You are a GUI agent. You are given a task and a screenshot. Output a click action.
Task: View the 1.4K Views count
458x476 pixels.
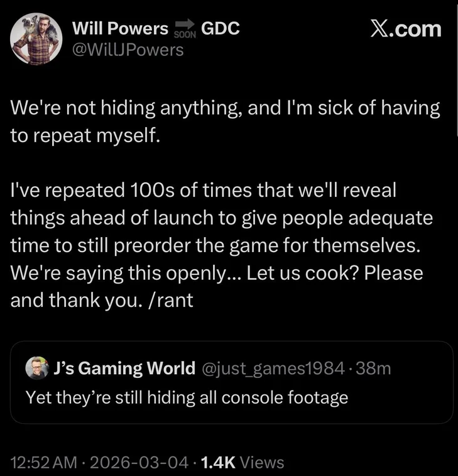pyautogui.click(x=242, y=463)
